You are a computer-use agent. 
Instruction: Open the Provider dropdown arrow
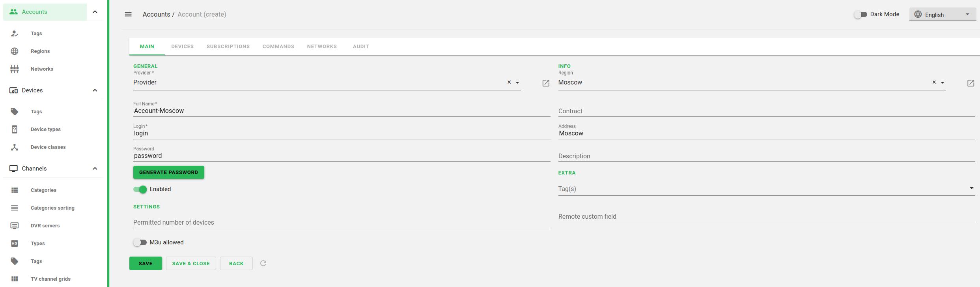point(517,83)
